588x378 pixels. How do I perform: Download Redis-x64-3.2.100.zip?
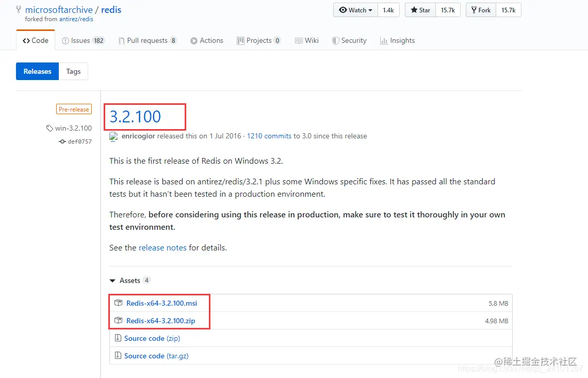[161, 321]
